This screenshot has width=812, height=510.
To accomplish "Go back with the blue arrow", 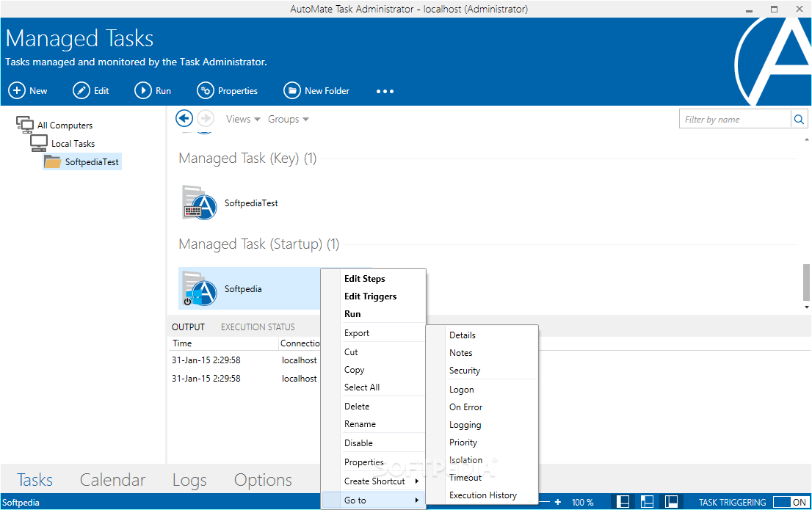I will coord(184,119).
